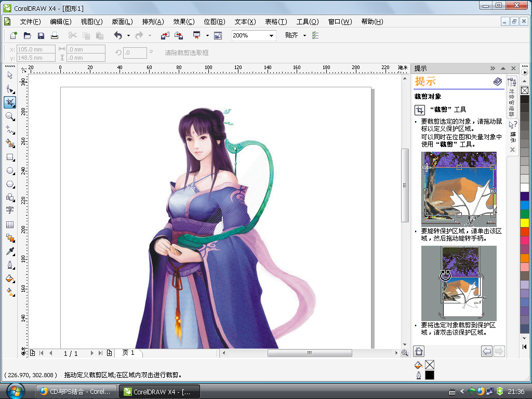Click the Save icon in the toolbar
The height and width of the screenshot is (399, 532).
coord(41,35)
